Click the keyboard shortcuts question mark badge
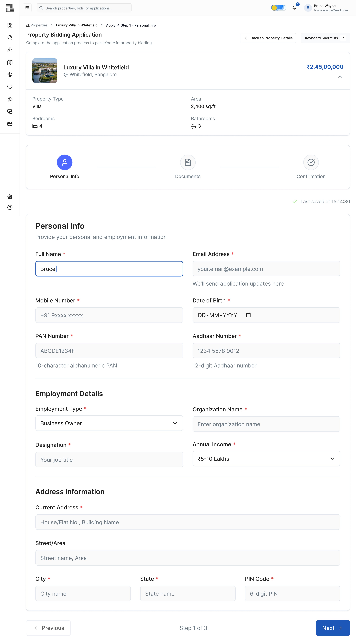Viewport: 356px width, 644px height. (343, 38)
